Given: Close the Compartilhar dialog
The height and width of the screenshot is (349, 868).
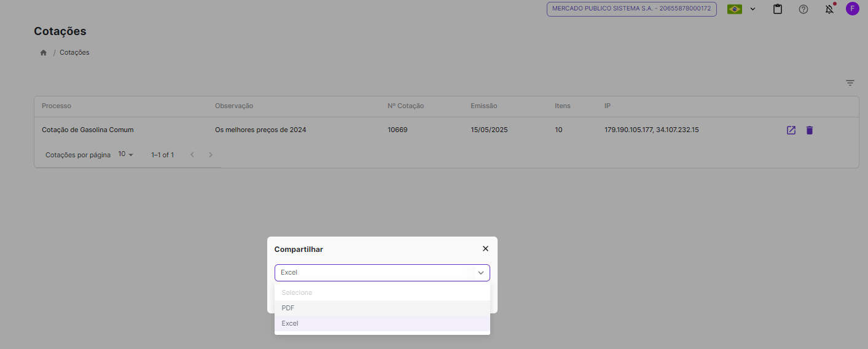Looking at the screenshot, I should pos(485,249).
